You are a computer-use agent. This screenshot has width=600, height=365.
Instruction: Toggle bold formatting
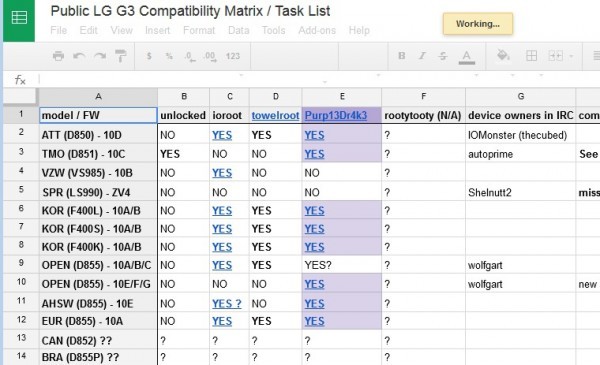click(401, 56)
